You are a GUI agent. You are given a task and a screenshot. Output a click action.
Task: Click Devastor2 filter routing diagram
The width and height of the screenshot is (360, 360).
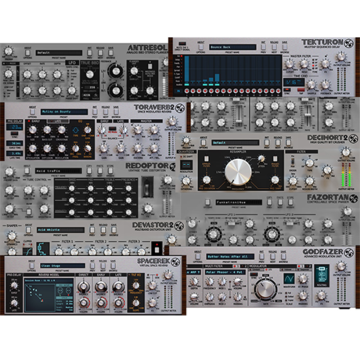tap(43, 248)
